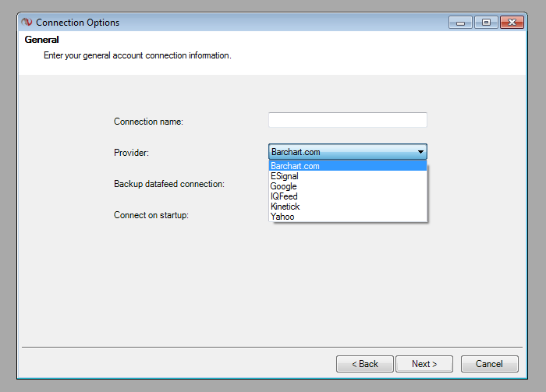
Task: Click the Connect on startup label
Action: click(x=151, y=215)
